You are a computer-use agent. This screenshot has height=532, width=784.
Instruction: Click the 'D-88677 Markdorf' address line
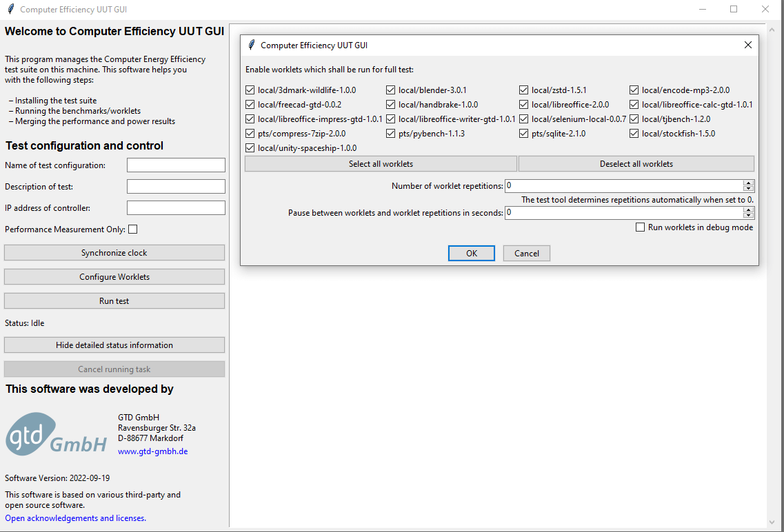150,438
